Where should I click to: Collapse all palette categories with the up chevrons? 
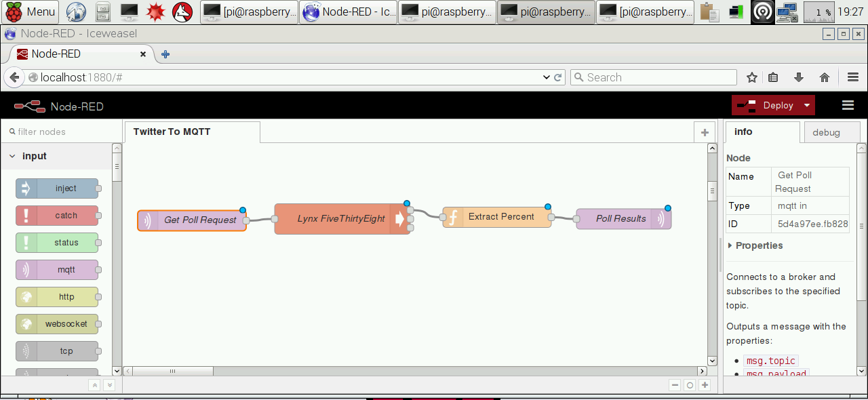pyautogui.click(x=95, y=385)
